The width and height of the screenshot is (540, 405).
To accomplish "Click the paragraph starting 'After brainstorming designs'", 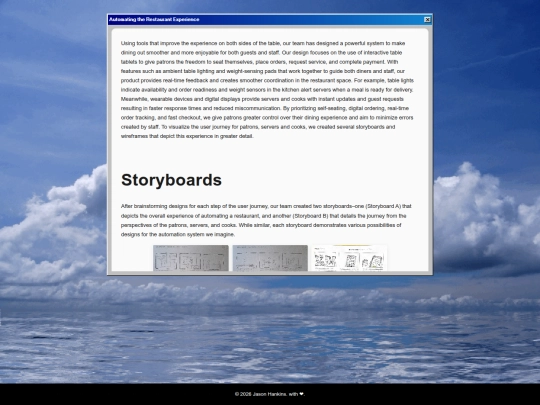I will (266, 220).
